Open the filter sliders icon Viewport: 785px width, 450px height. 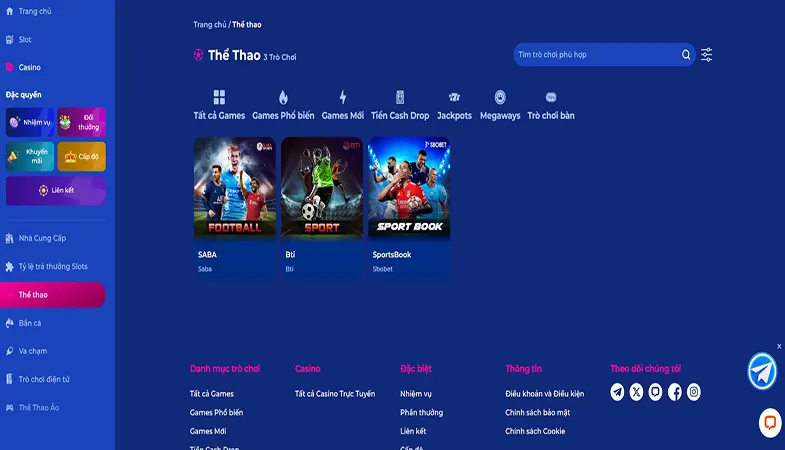coord(706,55)
